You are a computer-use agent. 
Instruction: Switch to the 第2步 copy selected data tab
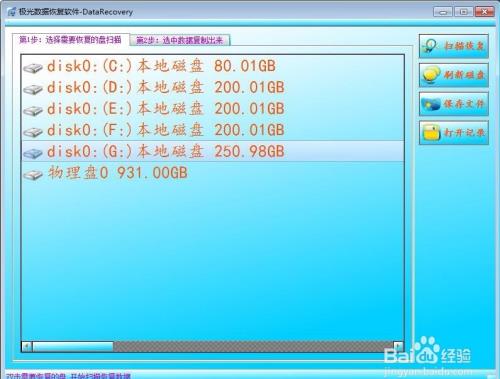coord(180,40)
